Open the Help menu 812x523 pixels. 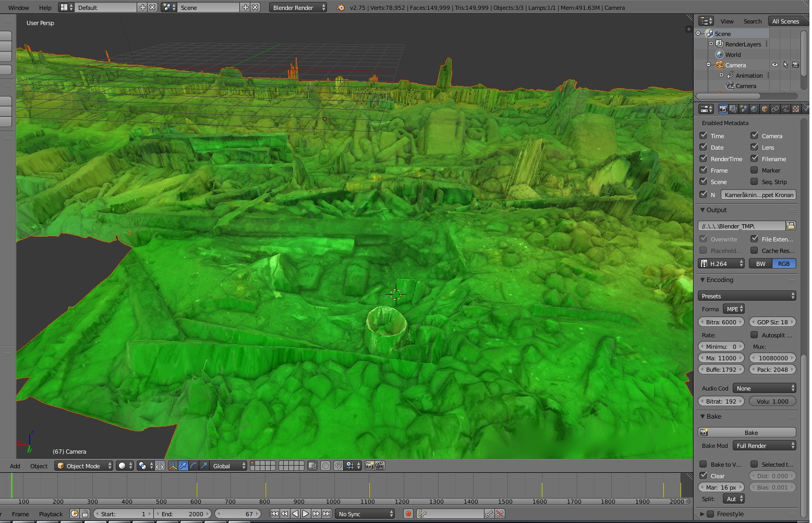[x=45, y=7]
